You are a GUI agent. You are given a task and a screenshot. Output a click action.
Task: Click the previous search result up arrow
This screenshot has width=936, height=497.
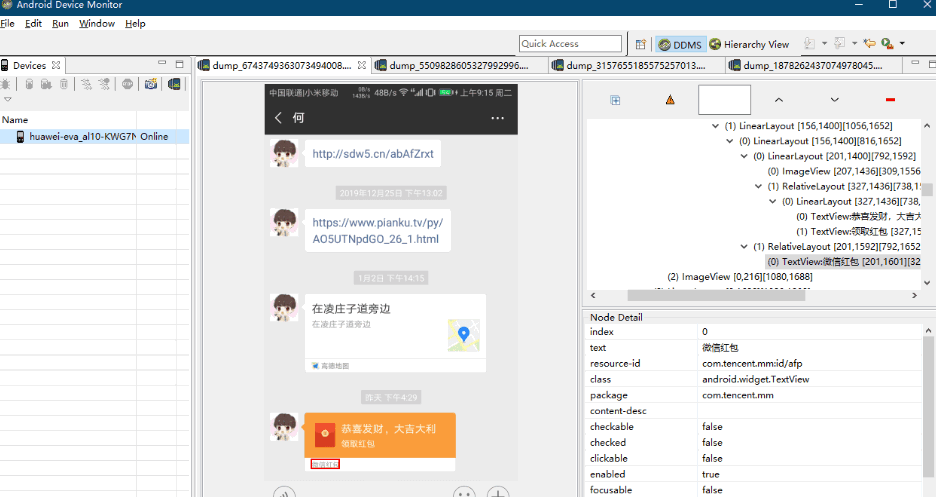[779, 100]
